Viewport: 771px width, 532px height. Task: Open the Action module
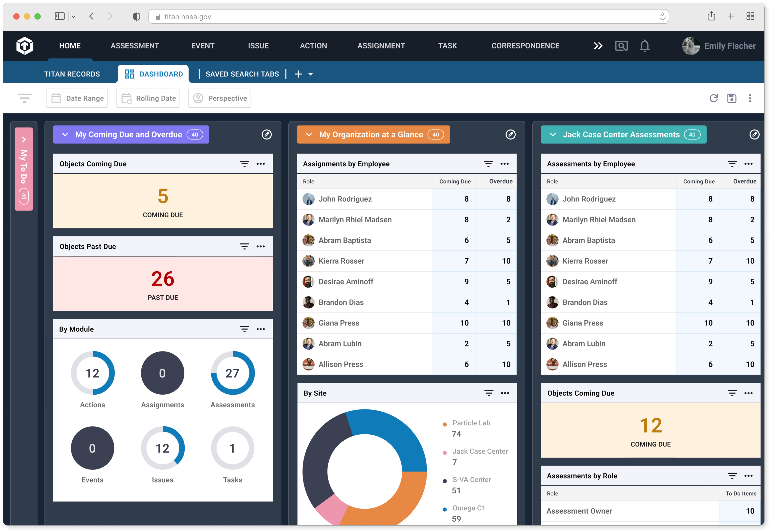tap(313, 46)
